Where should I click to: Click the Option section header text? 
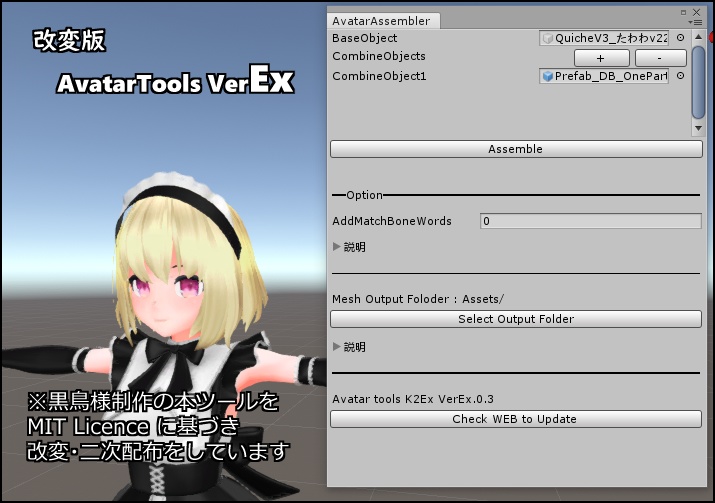[x=364, y=195]
